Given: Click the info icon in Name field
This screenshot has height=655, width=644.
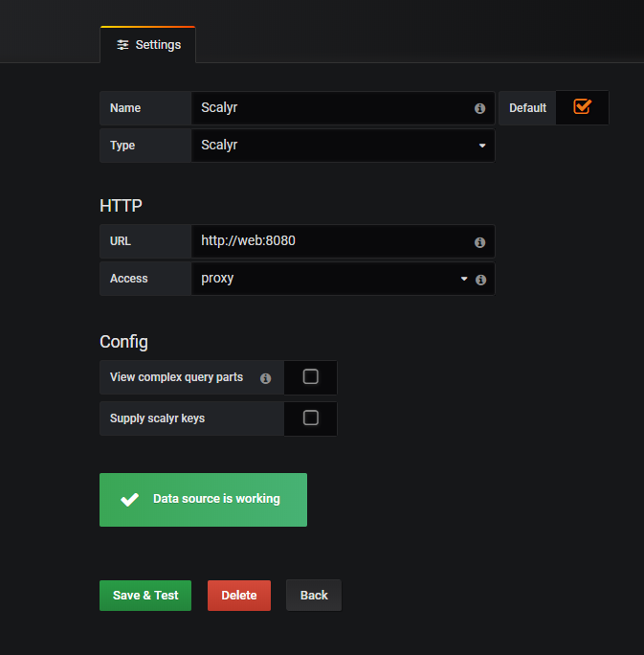Looking at the screenshot, I should point(479,108).
